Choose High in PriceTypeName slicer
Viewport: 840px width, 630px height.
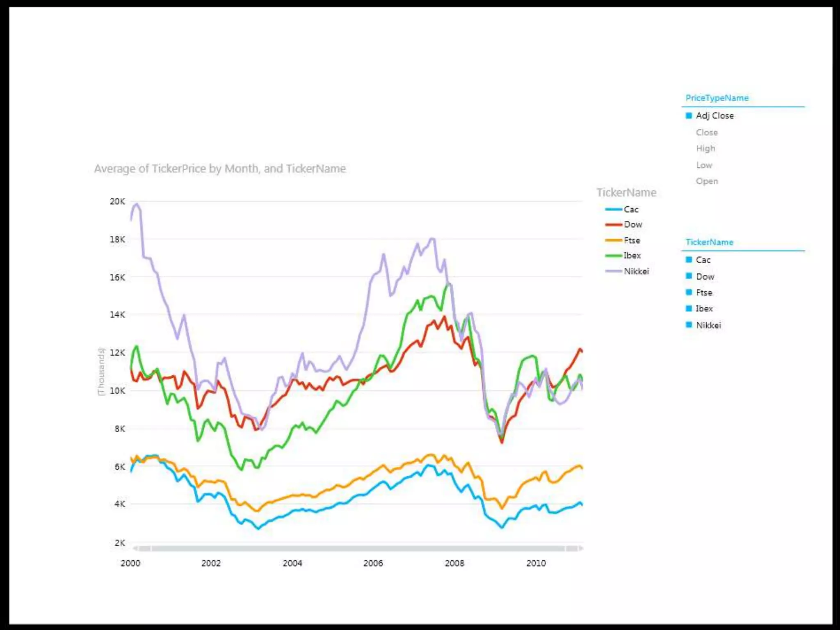coord(705,148)
